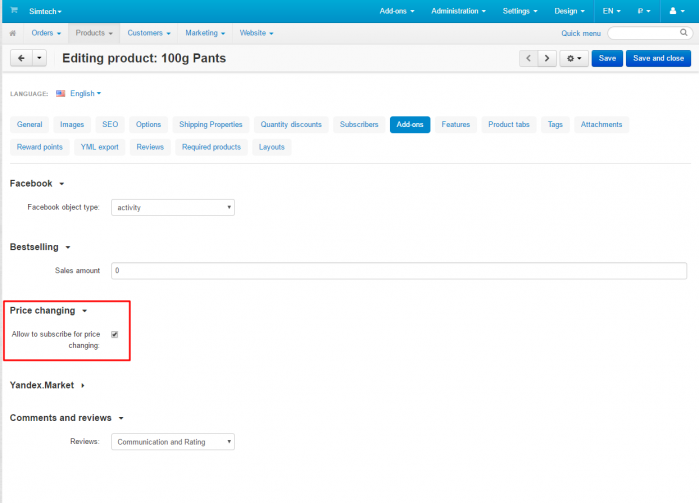Image resolution: width=700 pixels, height=503 pixels.
Task: Switch to the Required products tab
Action: [x=211, y=147]
